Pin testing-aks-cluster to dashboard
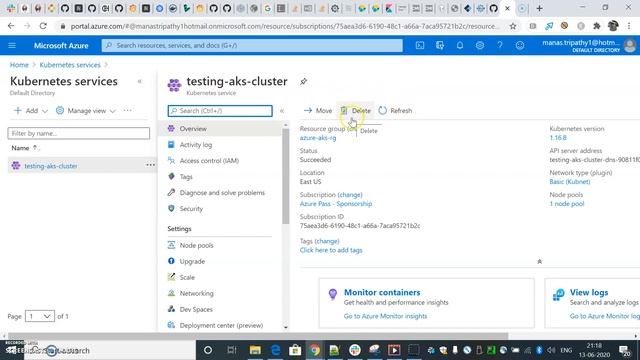Screen dimensions: 640x360 tap(303, 81)
